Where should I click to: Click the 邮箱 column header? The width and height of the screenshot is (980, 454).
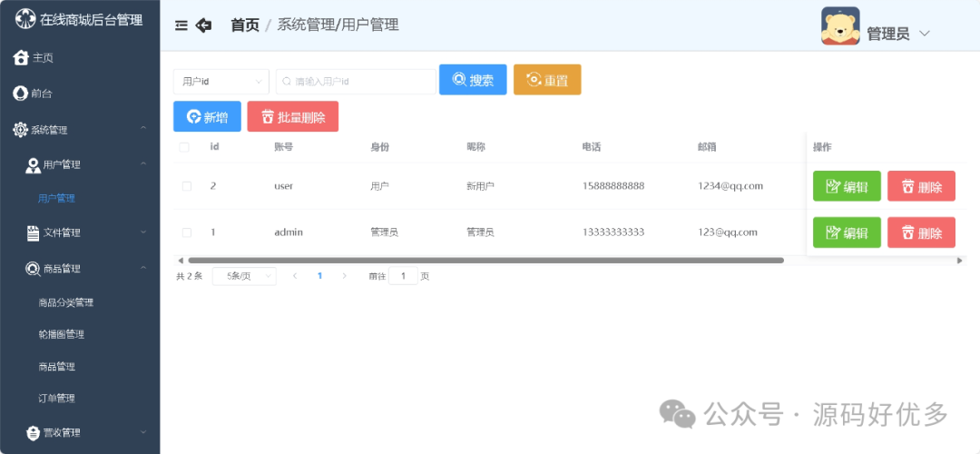(707, 148)
